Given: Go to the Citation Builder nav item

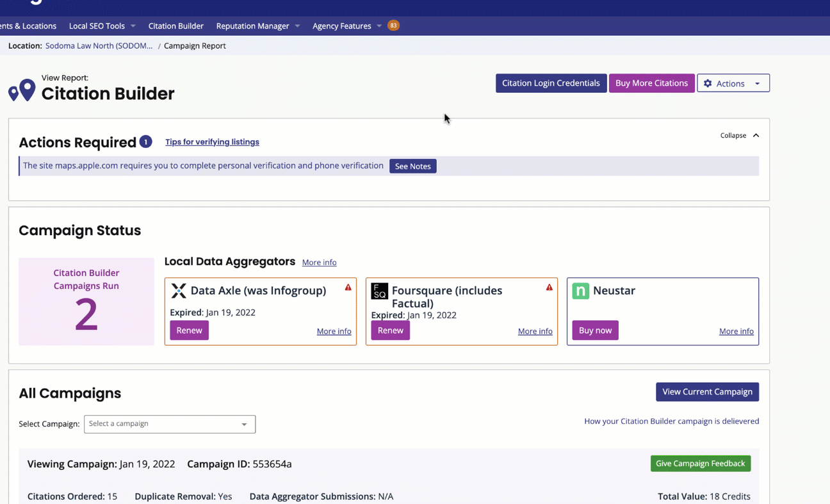Looking at the screenshot, I should click(x=175, y=26).
